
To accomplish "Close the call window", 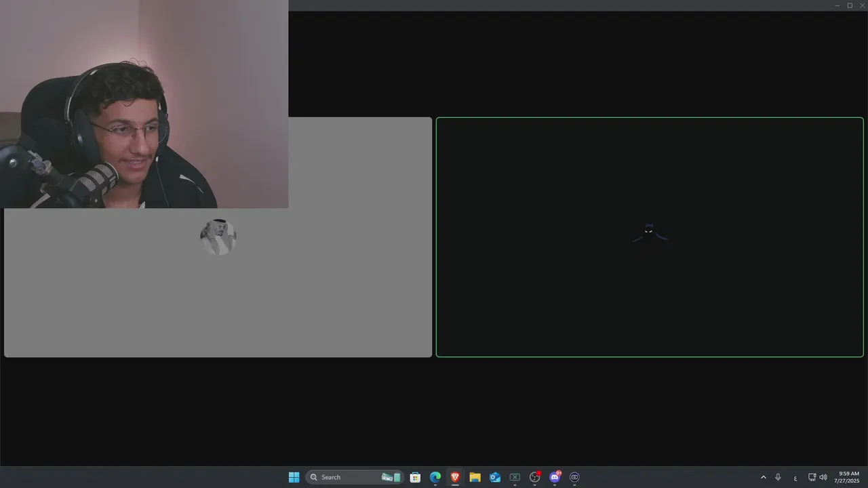I will point(862,5).
